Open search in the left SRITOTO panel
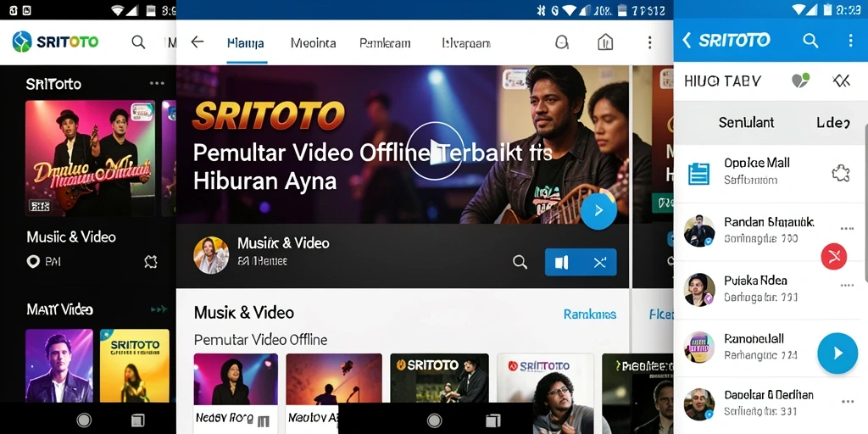 [x=138, y=42]
